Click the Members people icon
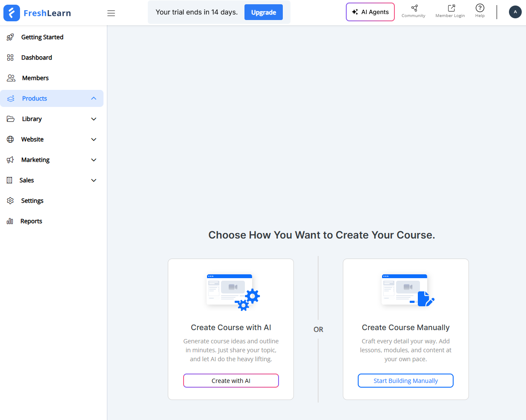This screenshot has width=526, height=420. point(10,78)
